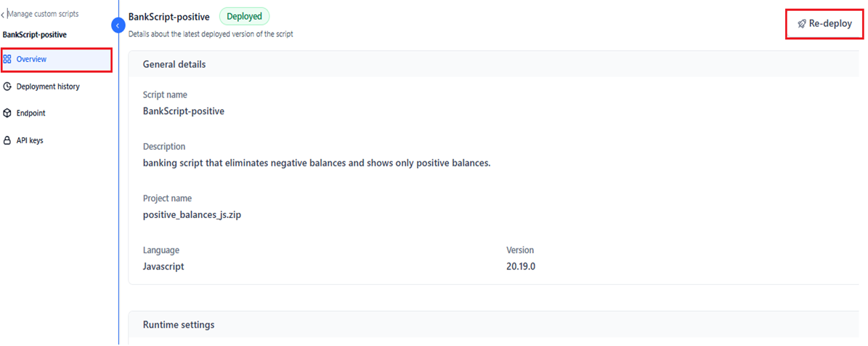Click the Manage custom scripts link
This screenshot has width=868, height=346.
(x=43, y=14)
